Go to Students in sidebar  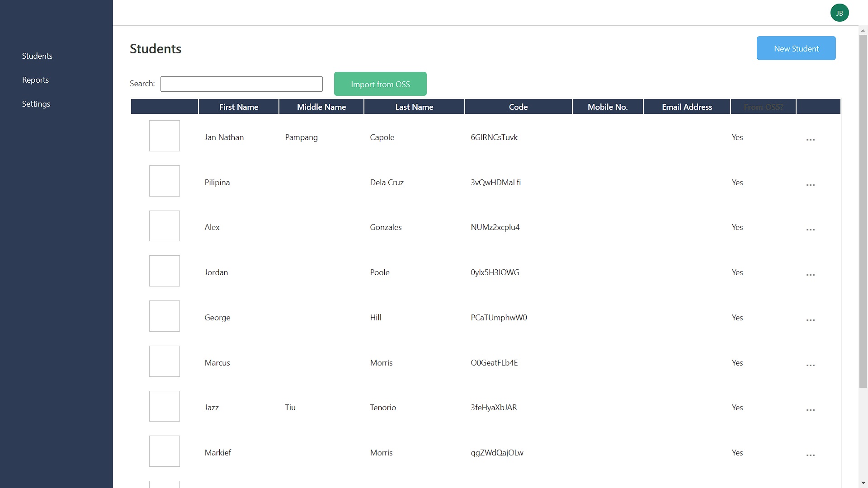[37, 56]
